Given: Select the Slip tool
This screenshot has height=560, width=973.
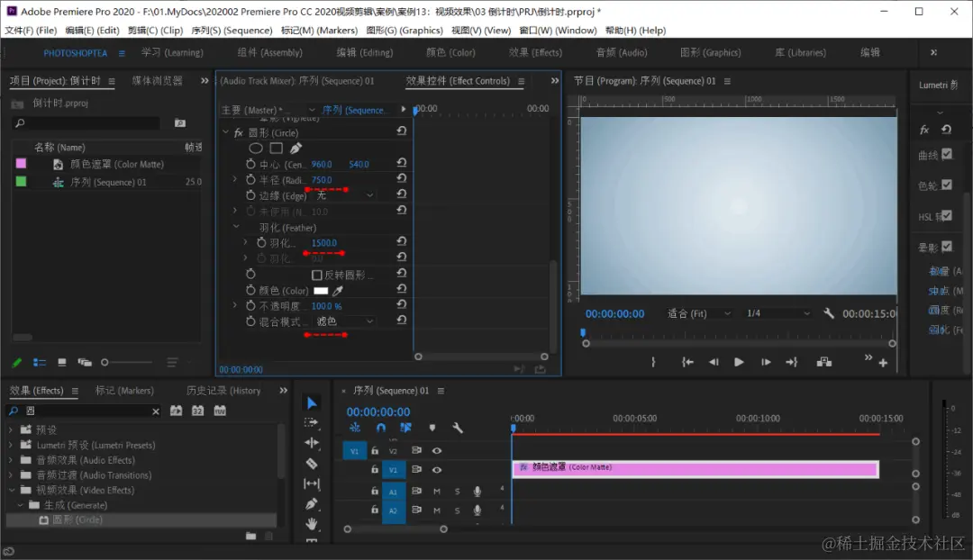Looking at the screenshot, I should (312, 483).
